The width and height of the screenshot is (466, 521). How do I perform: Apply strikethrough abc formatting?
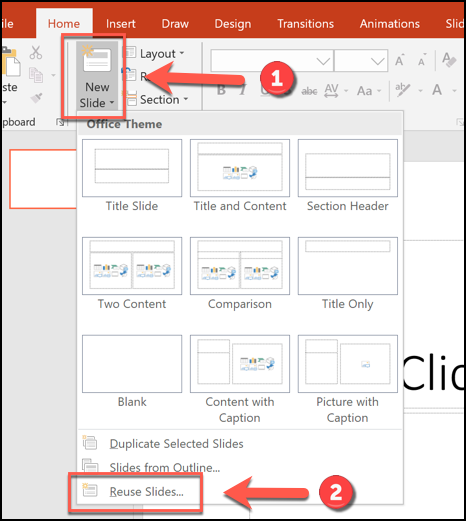tap(309, 91)
